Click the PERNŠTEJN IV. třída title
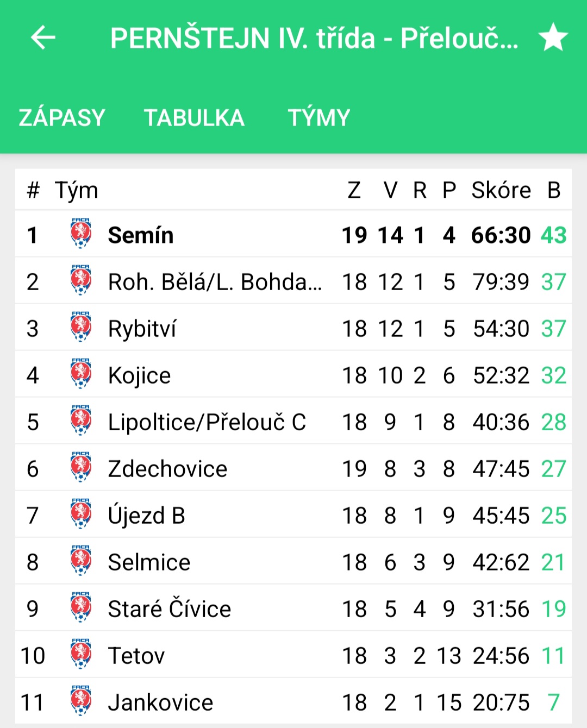Screen dimensions: 587x728 pyautogui.click(x=314, y=39)
